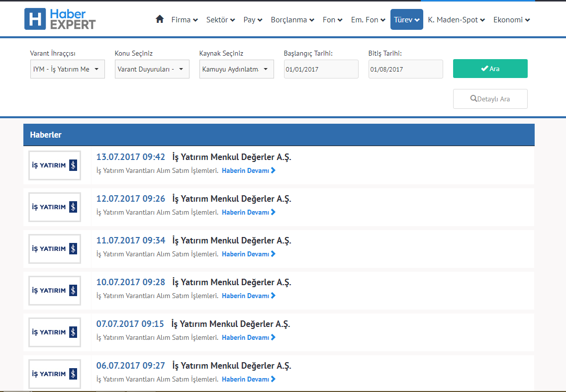Open İş Yatırım logo for 13.07.2017 news
566x392 pixels.
[x=55, y=165]
